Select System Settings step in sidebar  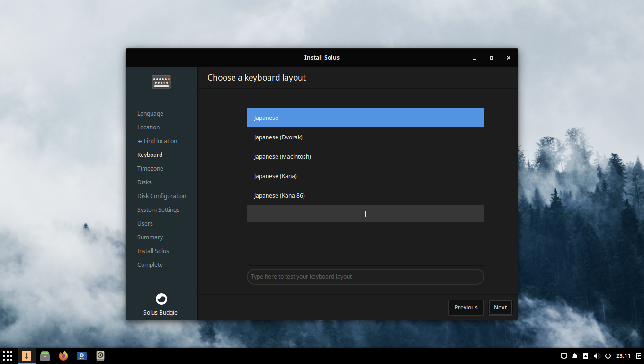pyautogui.click(x=158, y=210)
